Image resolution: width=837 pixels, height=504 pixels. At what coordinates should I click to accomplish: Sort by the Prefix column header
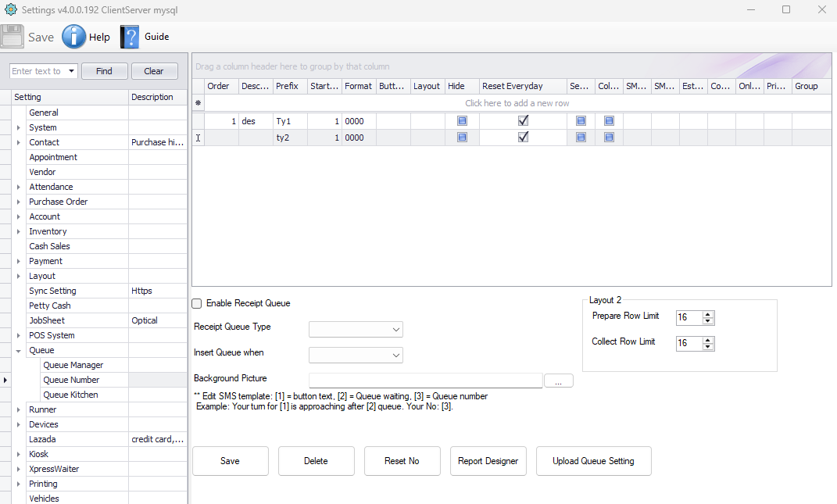tap(290, 86)
